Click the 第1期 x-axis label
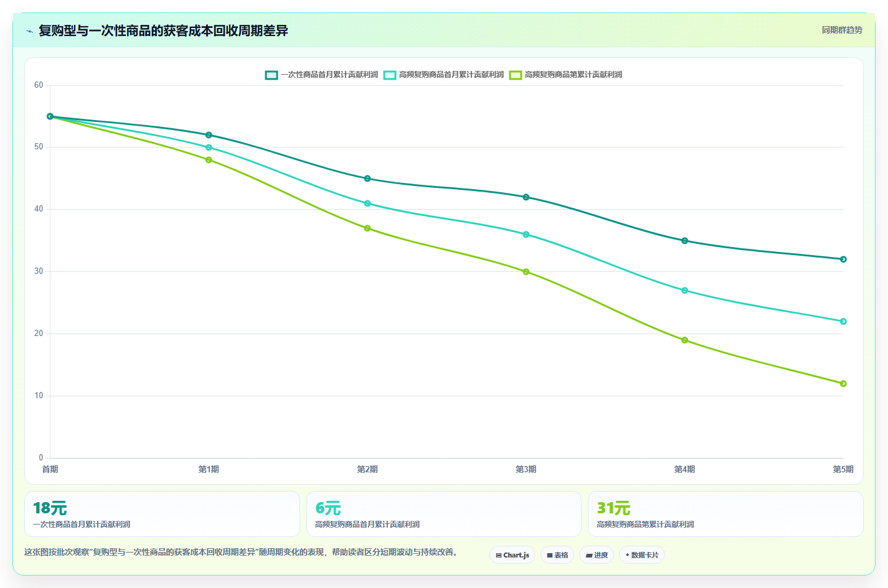Viewport: 888px width, 588px height. tap(209, 469)
